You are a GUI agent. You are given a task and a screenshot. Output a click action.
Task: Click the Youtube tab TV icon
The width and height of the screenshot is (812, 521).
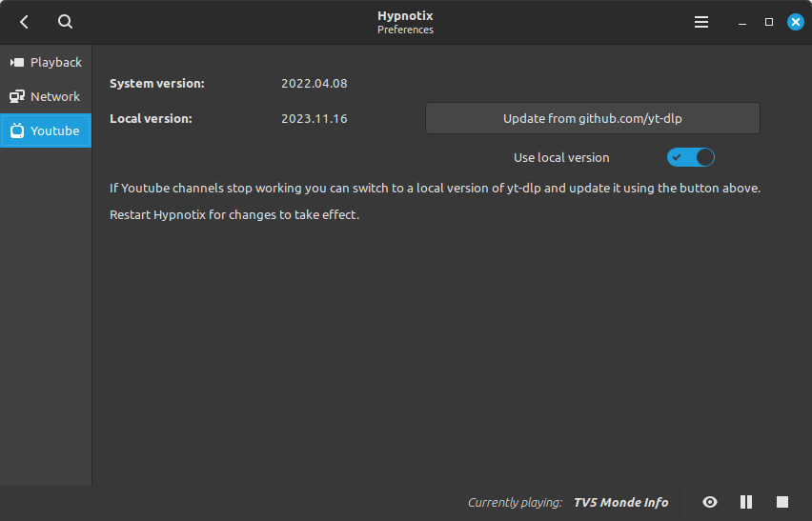[17, 130]
